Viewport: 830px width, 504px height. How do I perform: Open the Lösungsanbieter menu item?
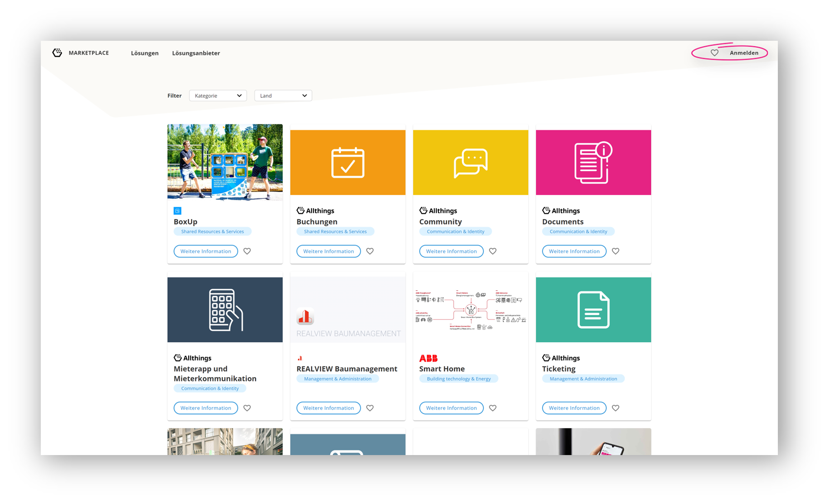tap(196, 53)
